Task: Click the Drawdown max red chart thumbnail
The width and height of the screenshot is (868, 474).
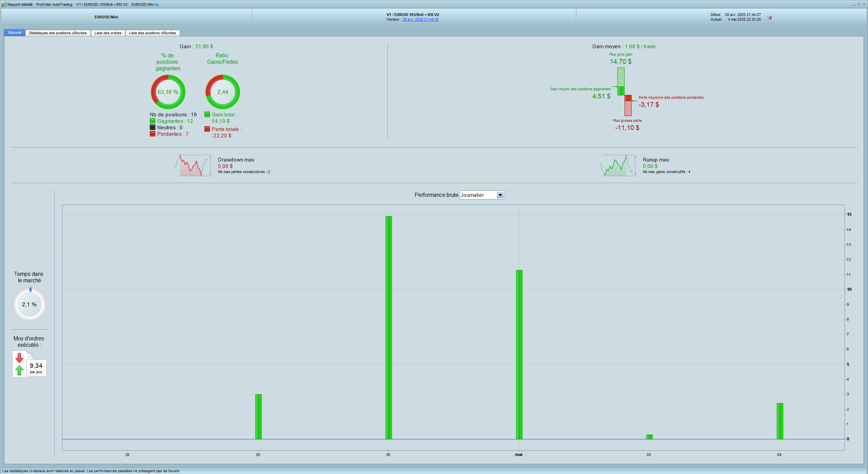Action: [193, 166]
